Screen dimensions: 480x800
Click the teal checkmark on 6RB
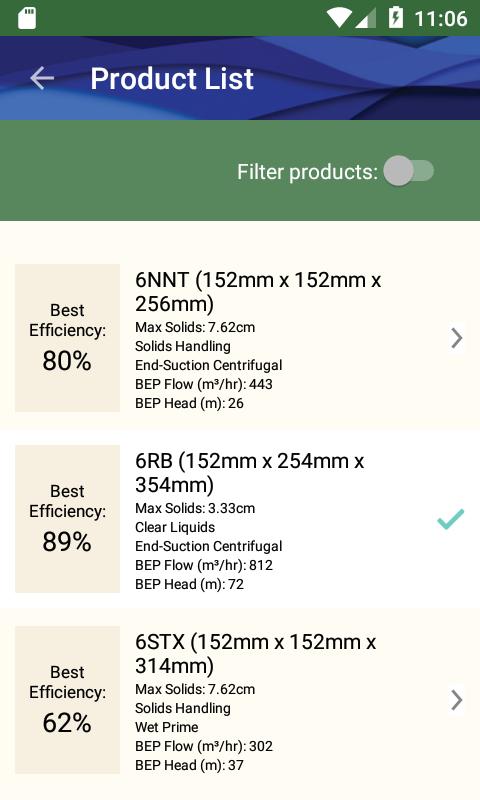(x=451, y=519)
